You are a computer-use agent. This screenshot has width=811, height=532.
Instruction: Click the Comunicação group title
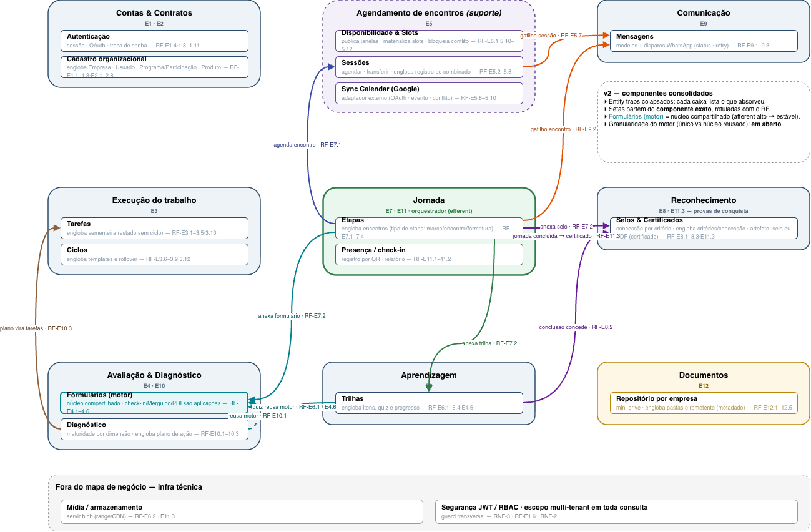click(704, 12)
